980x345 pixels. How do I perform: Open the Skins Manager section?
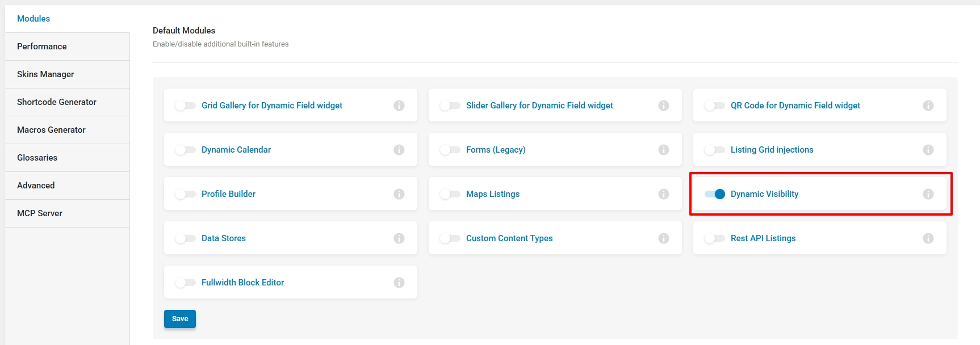[x=68, y=74]
